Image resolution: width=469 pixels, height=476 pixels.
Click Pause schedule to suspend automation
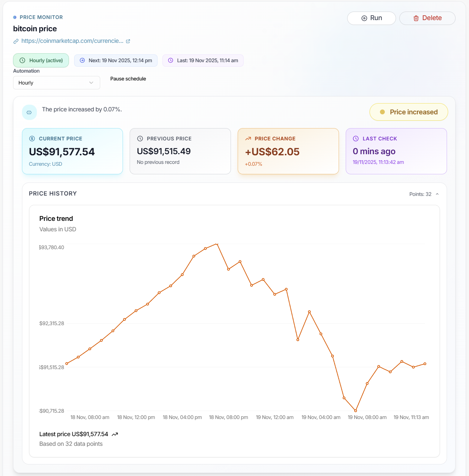[x=128, y=79]
